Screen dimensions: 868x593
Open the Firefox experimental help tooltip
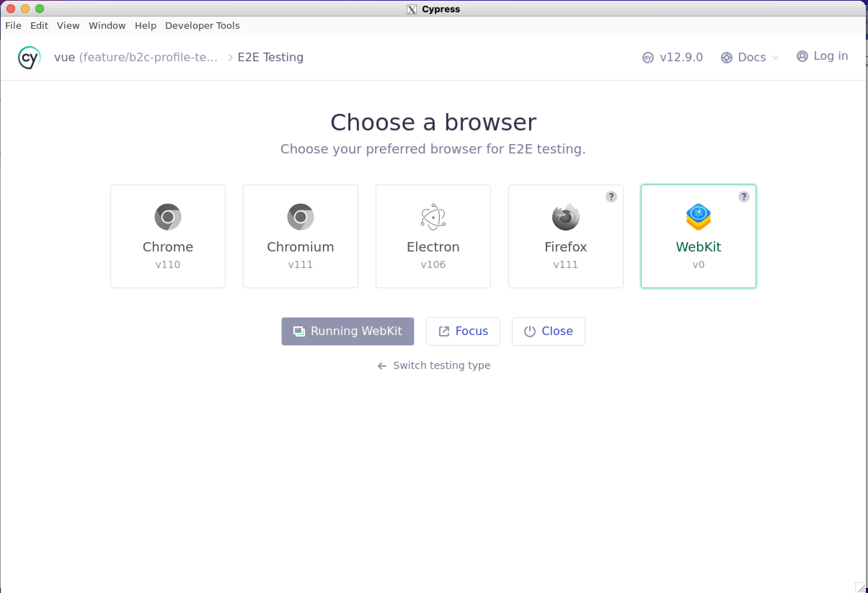pos(611,196)
